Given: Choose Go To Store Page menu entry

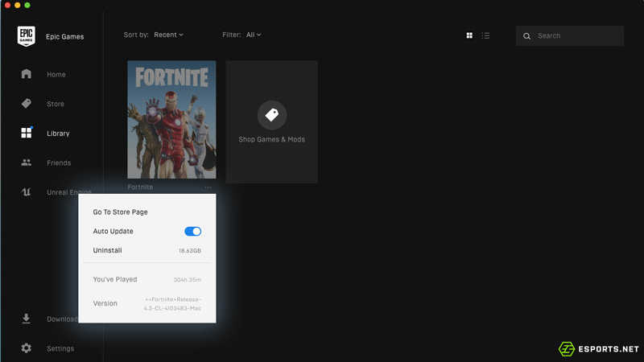Looking at the screenshot, I should click(x=121, y=212).
